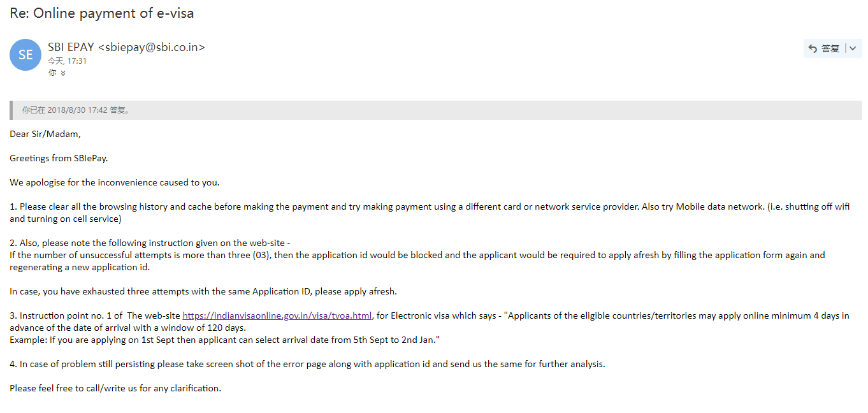Click the SE sender avatar circle
Screen dimensions: 868x413
[25, 55]
